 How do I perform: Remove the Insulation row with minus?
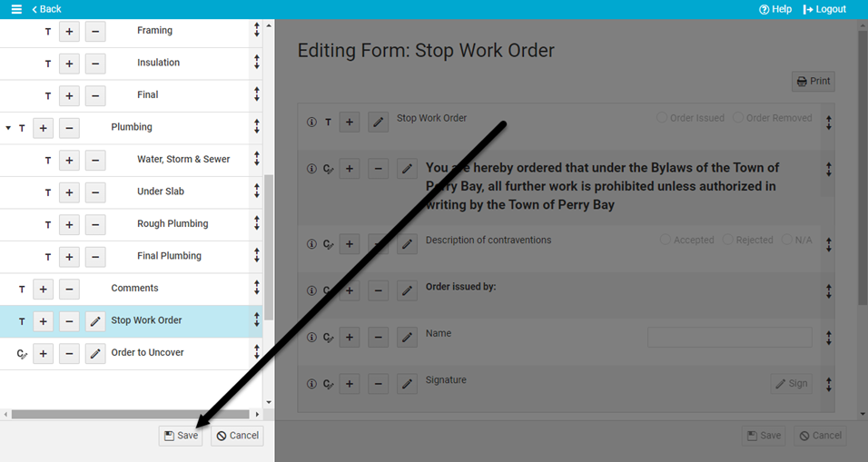click(x=95, y=64)
